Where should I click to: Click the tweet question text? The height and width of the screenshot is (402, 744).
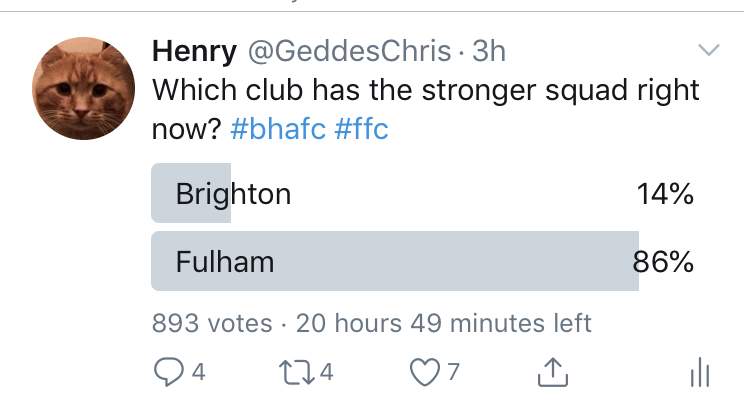pyautogui.click(x=426, y=109)
